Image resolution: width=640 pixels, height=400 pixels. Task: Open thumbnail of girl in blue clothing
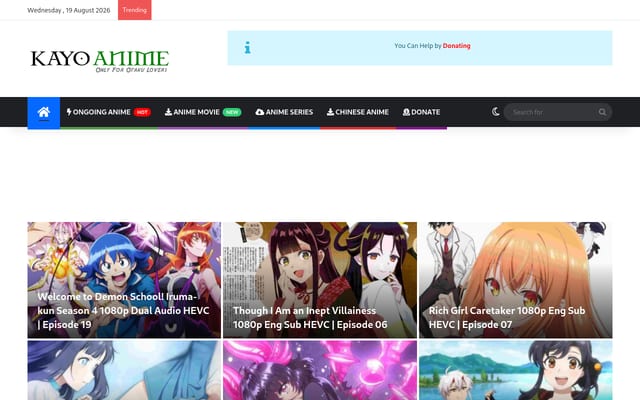[124, 370]
